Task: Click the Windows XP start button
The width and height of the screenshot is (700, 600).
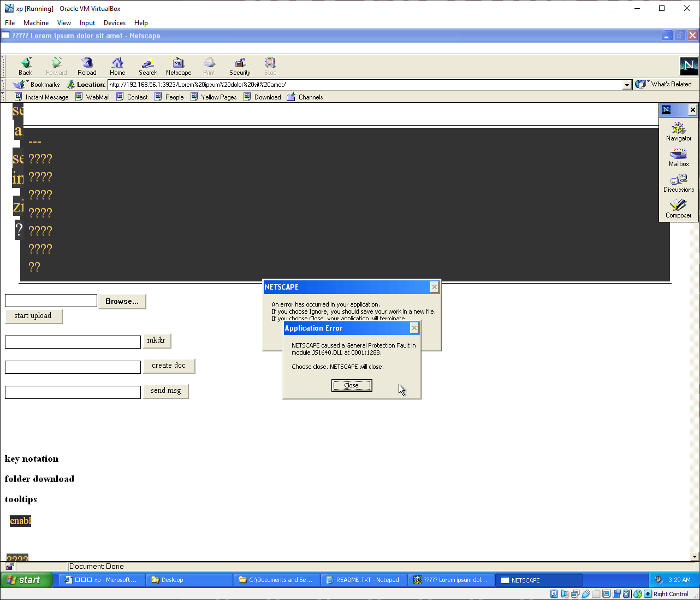Action: (x=27, y=580)
